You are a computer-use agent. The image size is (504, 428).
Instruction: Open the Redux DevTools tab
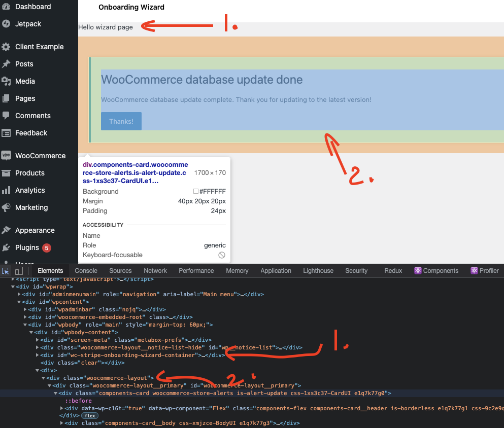click(393, 270)
